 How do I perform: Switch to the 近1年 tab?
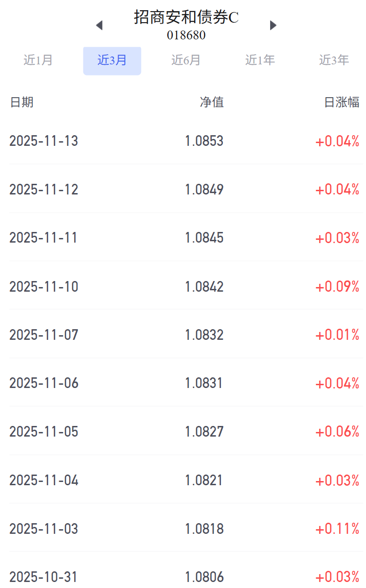pos(260,60)
